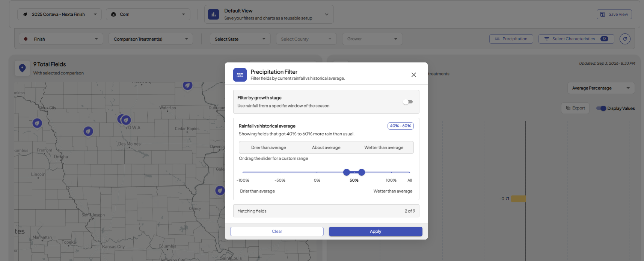Click the Precipitation filter button
Viewport: 644px width, 261px height.
[511, 39]
